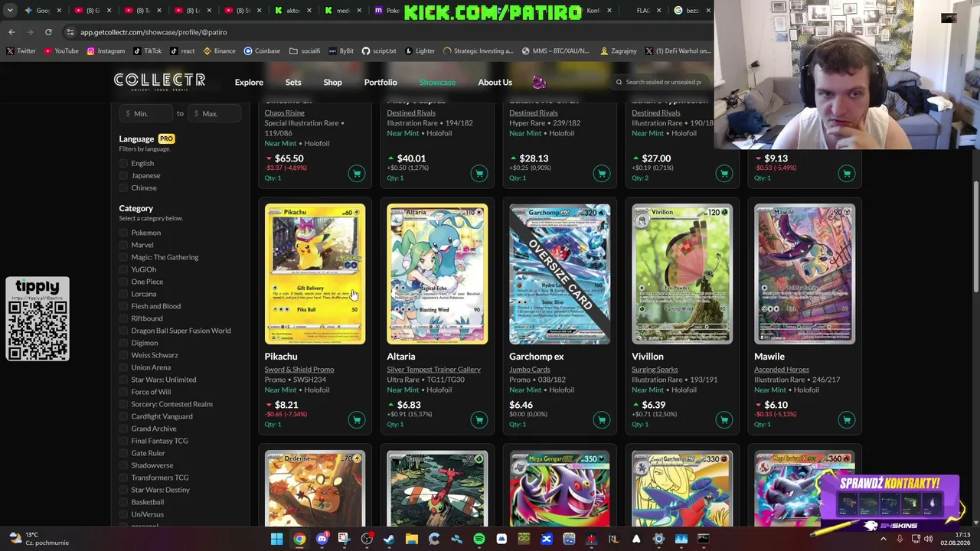This screenshot has height=551, width=980.
Task: Check the Lorcana category filter
Action: point(124,294)
